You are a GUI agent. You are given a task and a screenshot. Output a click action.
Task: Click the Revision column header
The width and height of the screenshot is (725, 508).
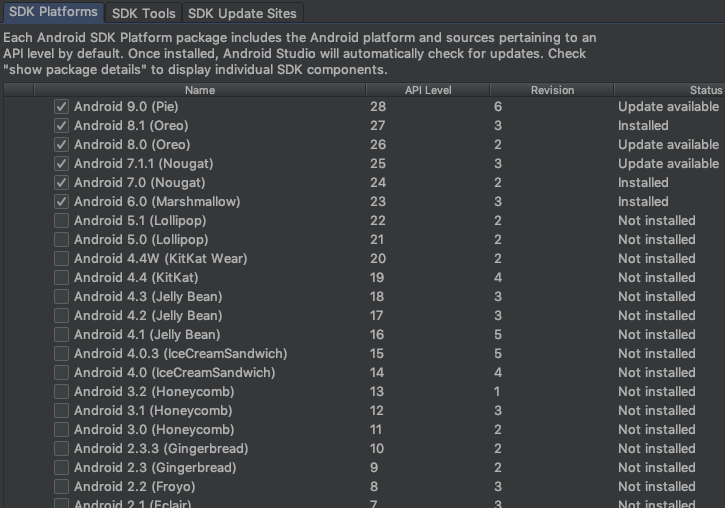[x=552, y=90]
